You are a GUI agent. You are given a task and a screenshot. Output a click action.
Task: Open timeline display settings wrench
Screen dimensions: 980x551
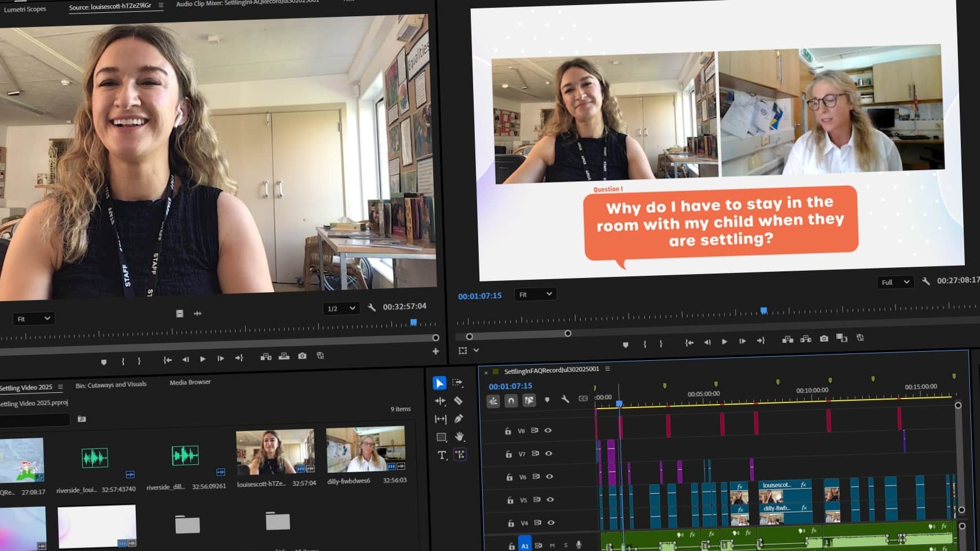[565, 399]
